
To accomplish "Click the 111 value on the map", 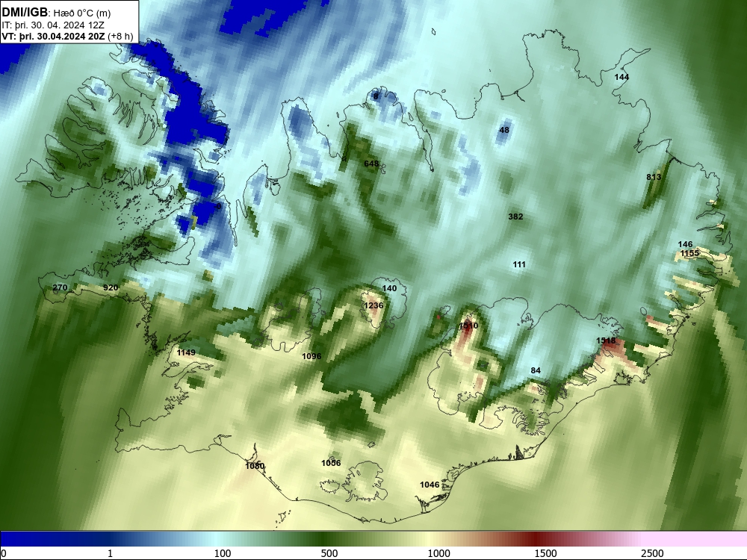I will pyautogui.click(x=519, y=264).
